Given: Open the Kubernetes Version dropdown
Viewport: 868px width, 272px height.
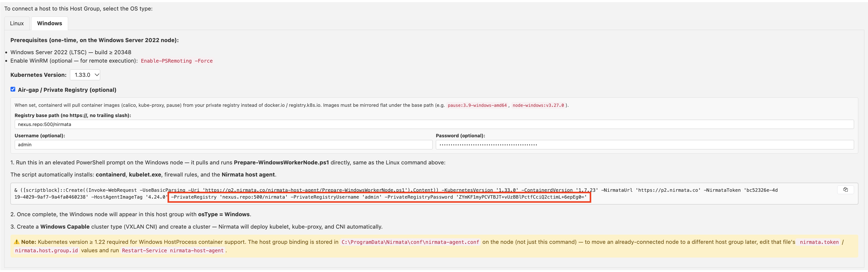Looking at the screenshot, I should coord(85,75).
